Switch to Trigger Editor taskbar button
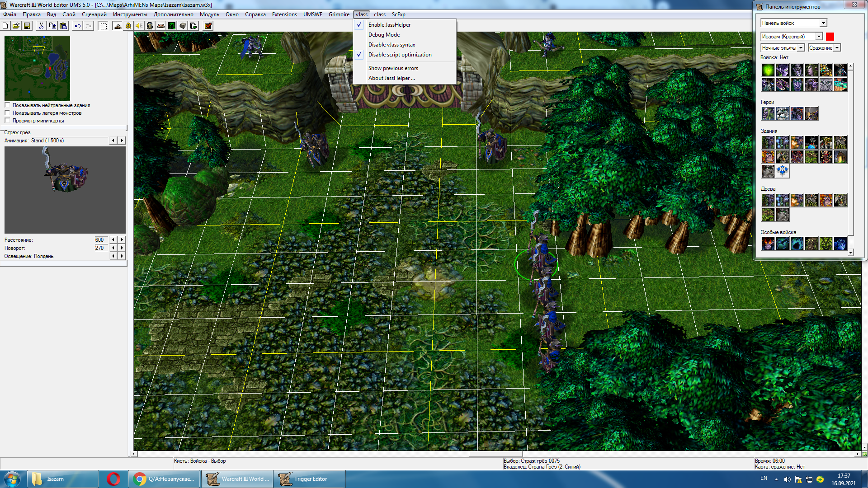This screenshot has width=868, height=488. coord(310,479)
